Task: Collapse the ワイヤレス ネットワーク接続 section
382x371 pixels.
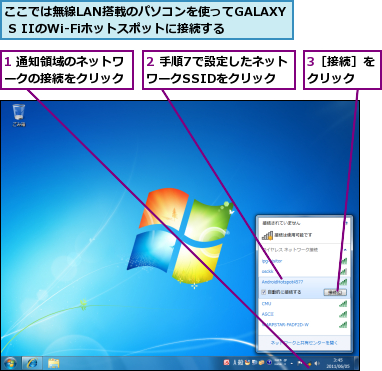Action: [345, 249]
